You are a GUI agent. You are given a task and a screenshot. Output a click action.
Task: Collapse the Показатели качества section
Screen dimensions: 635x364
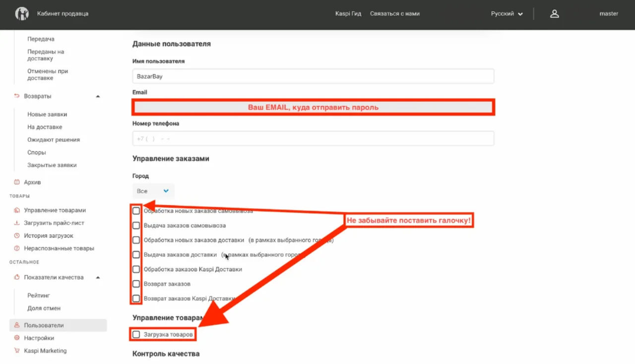coord(98,277)
